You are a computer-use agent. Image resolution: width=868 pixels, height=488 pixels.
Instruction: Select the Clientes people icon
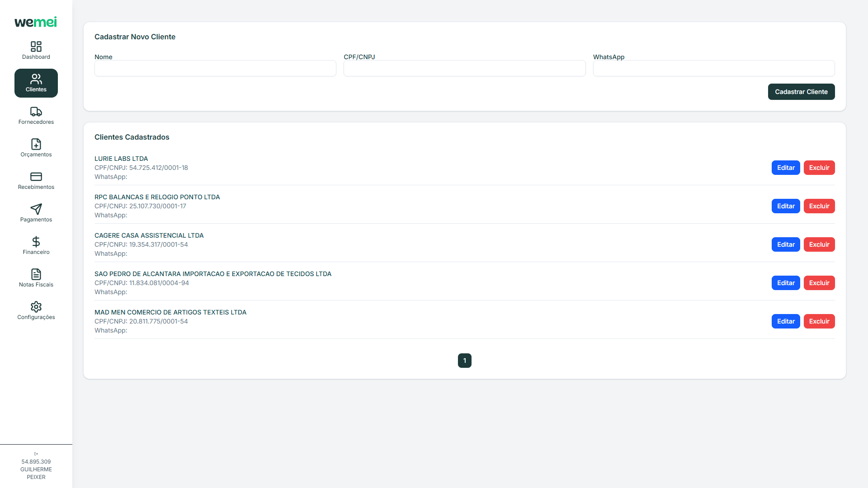36,79
